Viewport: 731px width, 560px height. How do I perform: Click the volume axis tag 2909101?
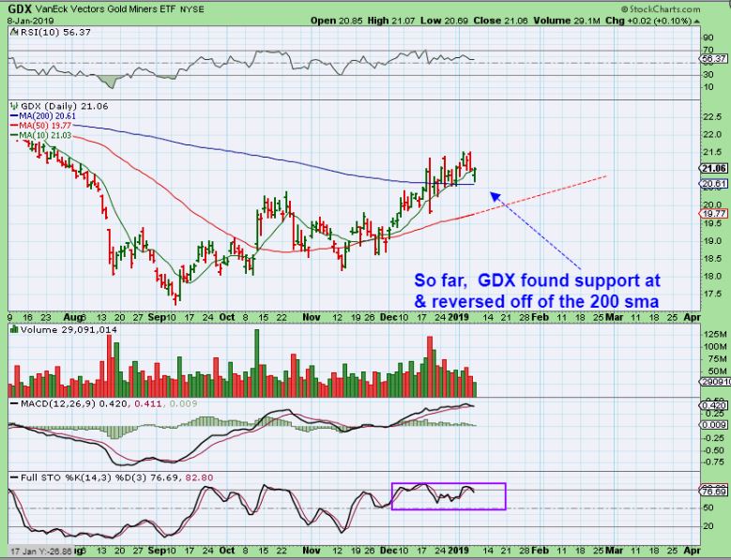714,382
